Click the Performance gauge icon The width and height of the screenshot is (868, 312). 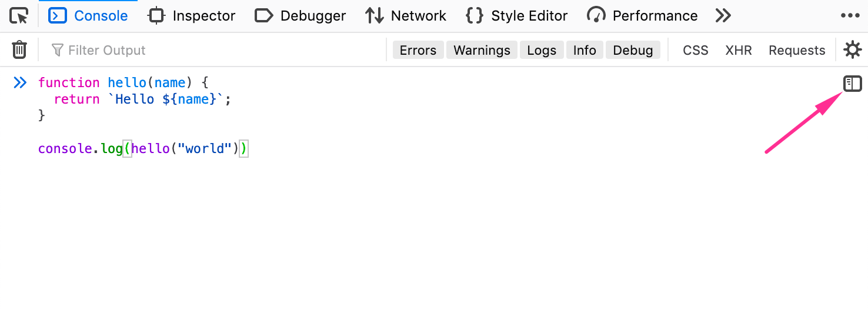pyautogui.click(x=596, y=16)
